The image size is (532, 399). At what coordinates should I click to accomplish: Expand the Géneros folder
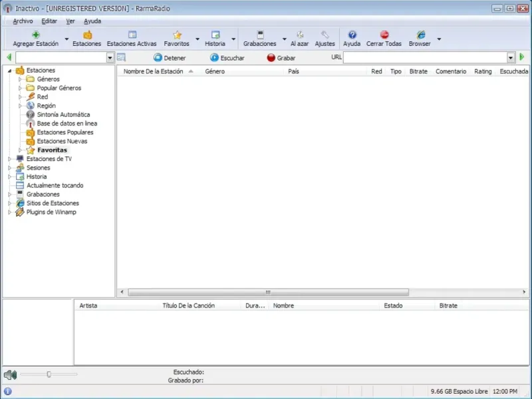(x=20, y=79)
